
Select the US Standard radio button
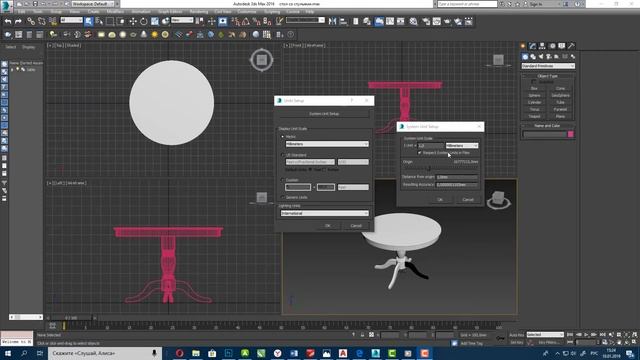pos(282,155)
